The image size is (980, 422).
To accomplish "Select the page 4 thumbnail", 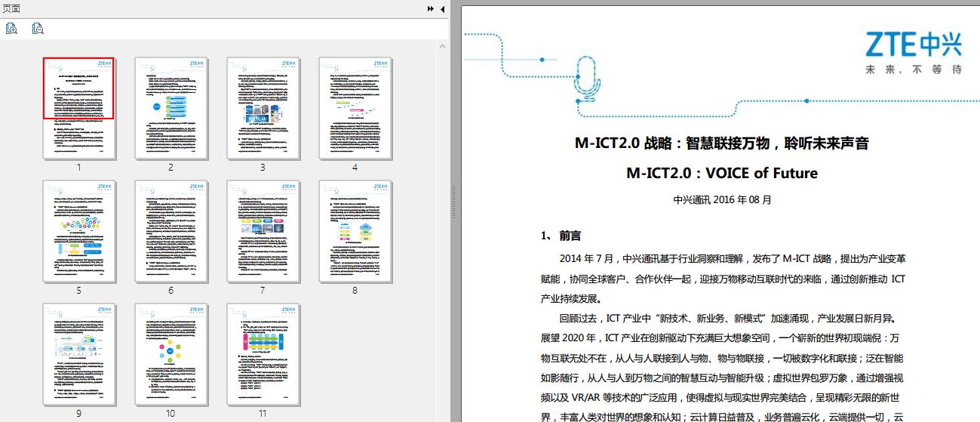I will click(x=355, y=108).
